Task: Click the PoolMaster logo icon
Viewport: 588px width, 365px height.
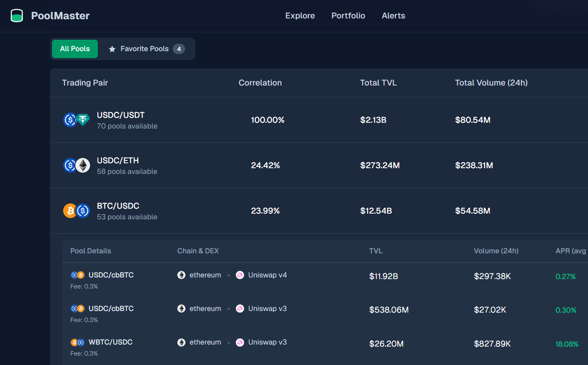Action: click(17, 16)
